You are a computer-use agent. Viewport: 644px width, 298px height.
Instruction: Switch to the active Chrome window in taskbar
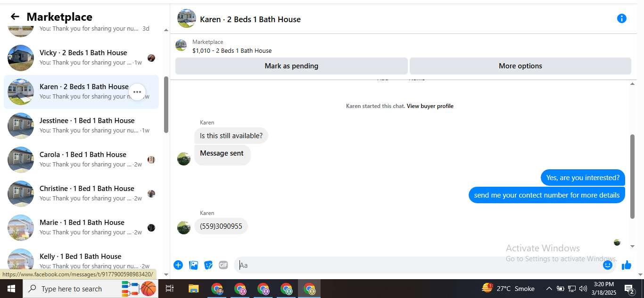(309, 289)
